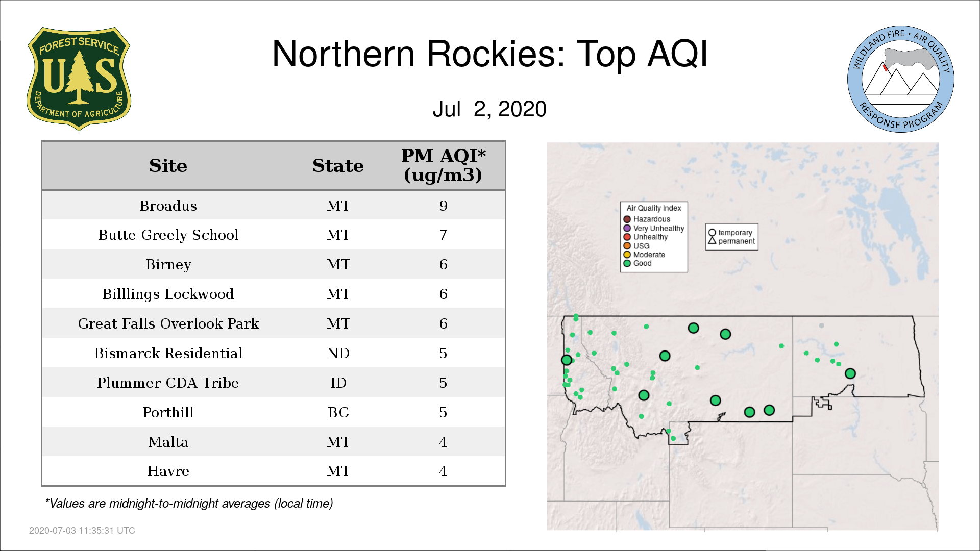Viewport: 980px width, 551px height.
Task: Click the USG orange legend swatch
Action: (x=627, y=246)
